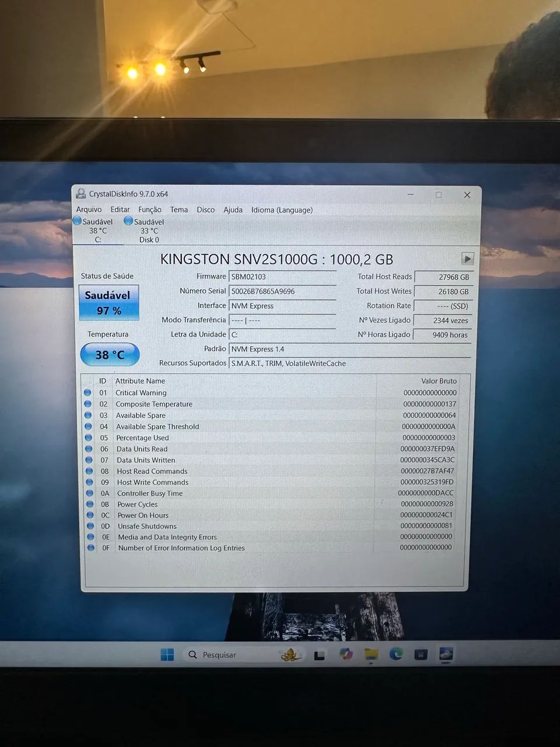Click the ID column header
This screenshot has width=560, height=747.
[103, 381]
